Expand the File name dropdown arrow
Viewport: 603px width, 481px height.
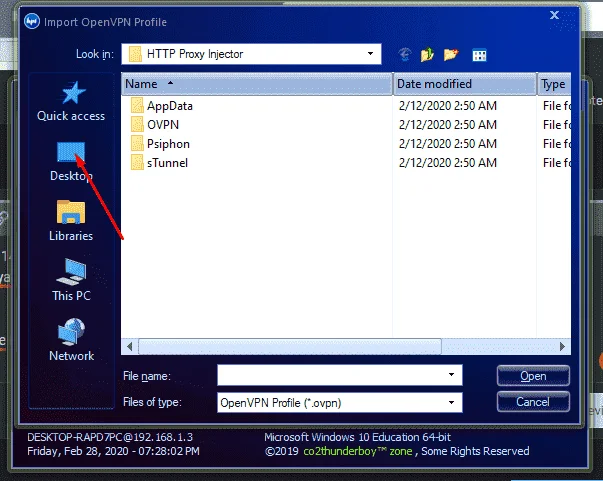point(451,375)
